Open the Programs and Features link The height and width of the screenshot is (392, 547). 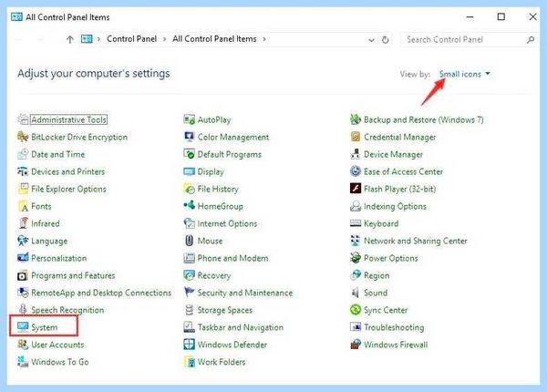[73, 275]
